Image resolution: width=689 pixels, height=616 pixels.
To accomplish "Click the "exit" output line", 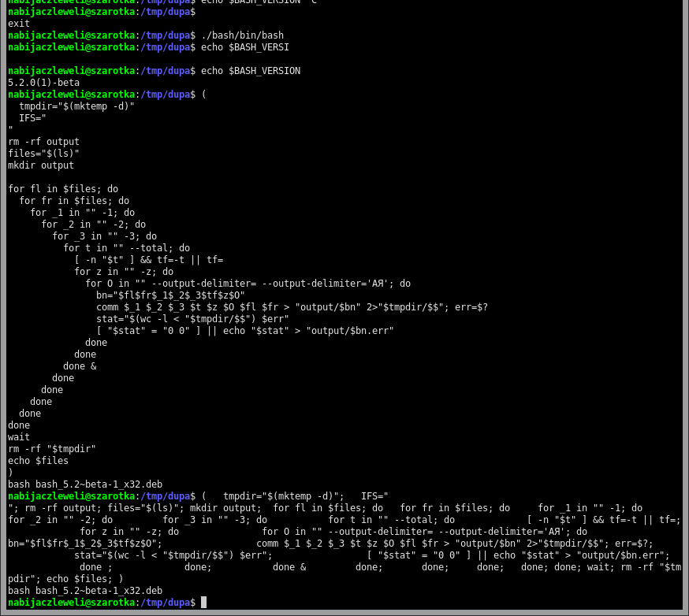I will (19, 24).
